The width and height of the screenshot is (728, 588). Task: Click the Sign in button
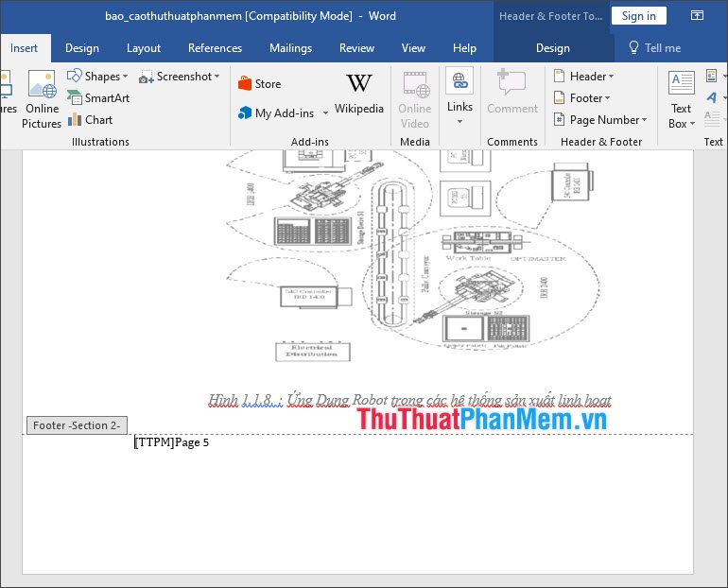(x=638, y=16)
